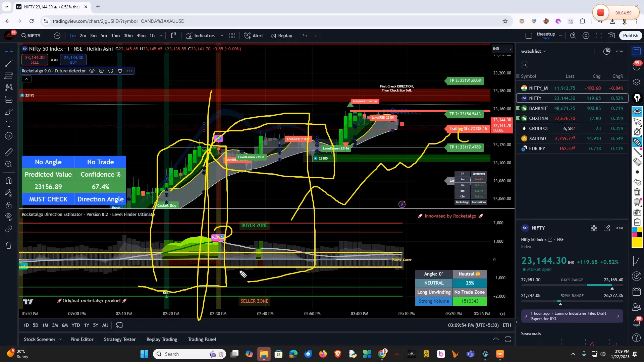Click the Publish button
Viewport: 644px width, 362px height.
pyautogui.click(x=630, y=36)
